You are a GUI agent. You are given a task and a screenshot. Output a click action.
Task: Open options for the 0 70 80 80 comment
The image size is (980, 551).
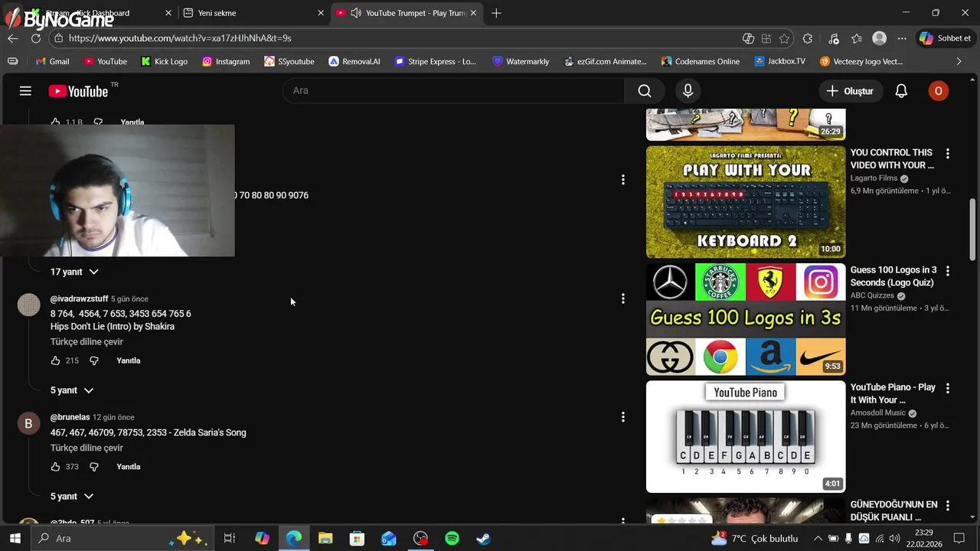point(622,180)
